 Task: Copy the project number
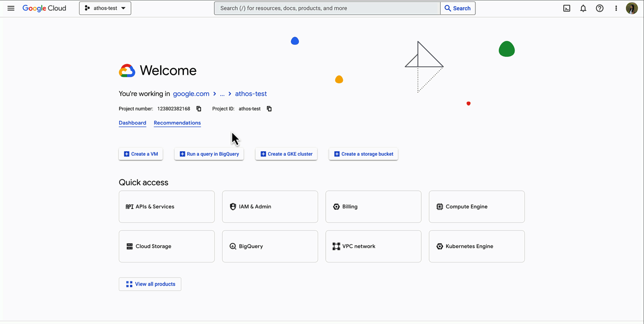[x=199, y=109]
